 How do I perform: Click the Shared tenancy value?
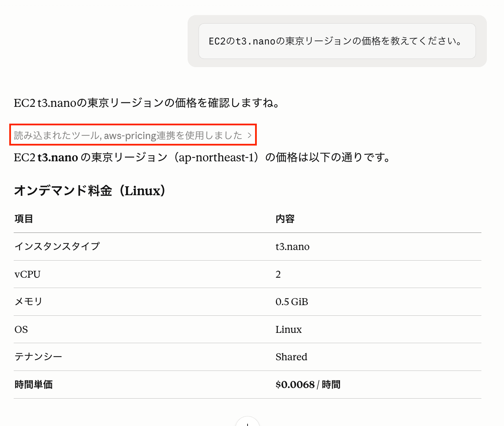tap(291, 357)
